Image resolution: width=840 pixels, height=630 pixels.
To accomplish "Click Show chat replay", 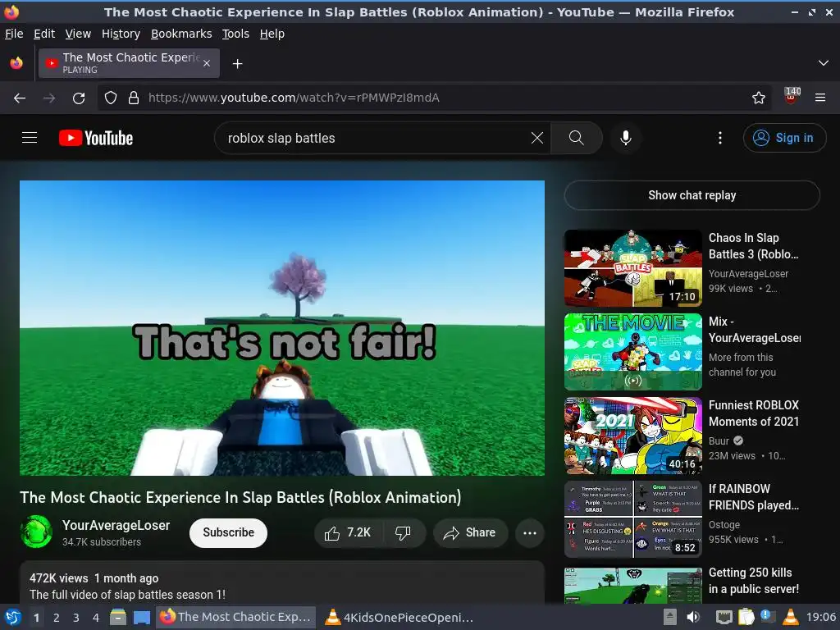I will 692,195.
